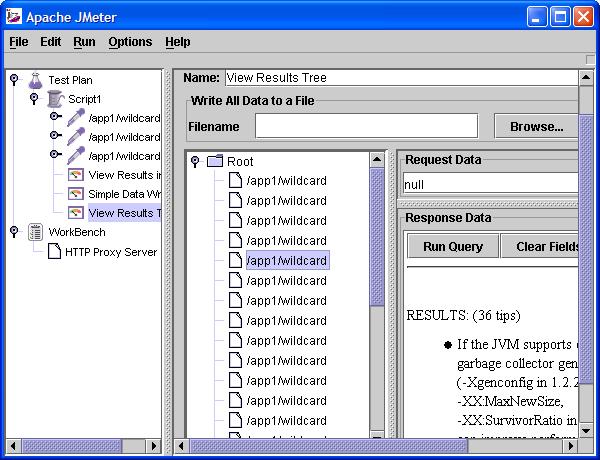Collapse the WorkBench tree node
Screen dimensions: 600x460
[14, 232]
